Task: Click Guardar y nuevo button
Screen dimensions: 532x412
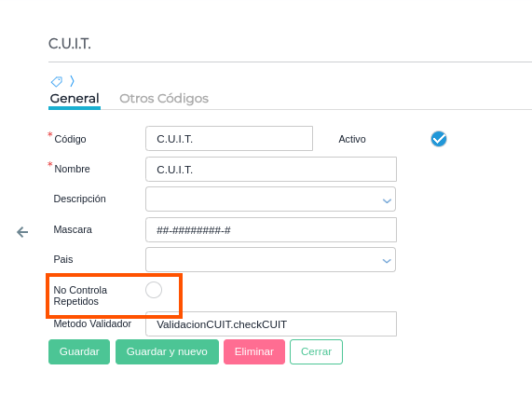Action: tap(167, 352)
